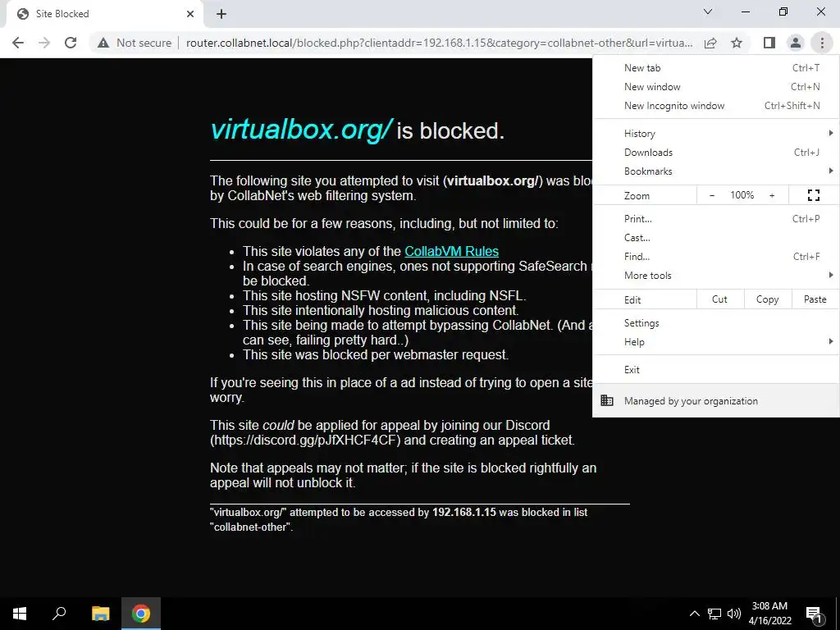The image size is (840, 630).
Task: Decrease zoom with minus button
Action: click(x=712, y=195)
